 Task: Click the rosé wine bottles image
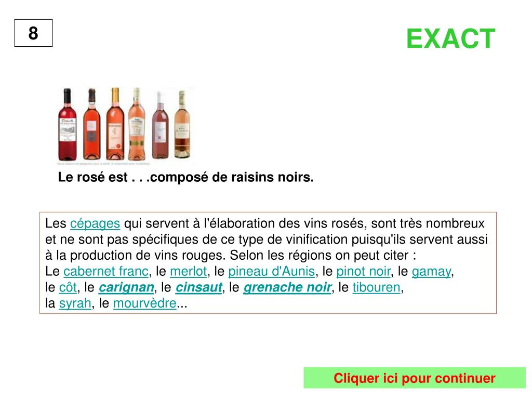[126, 125]
